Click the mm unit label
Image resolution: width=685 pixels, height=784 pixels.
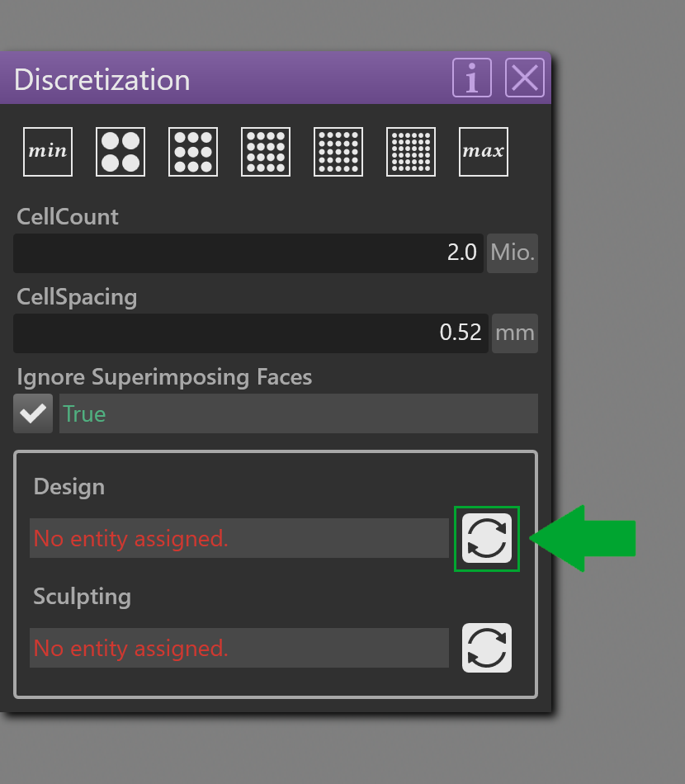pyautogui.click(x=515, y=333)
